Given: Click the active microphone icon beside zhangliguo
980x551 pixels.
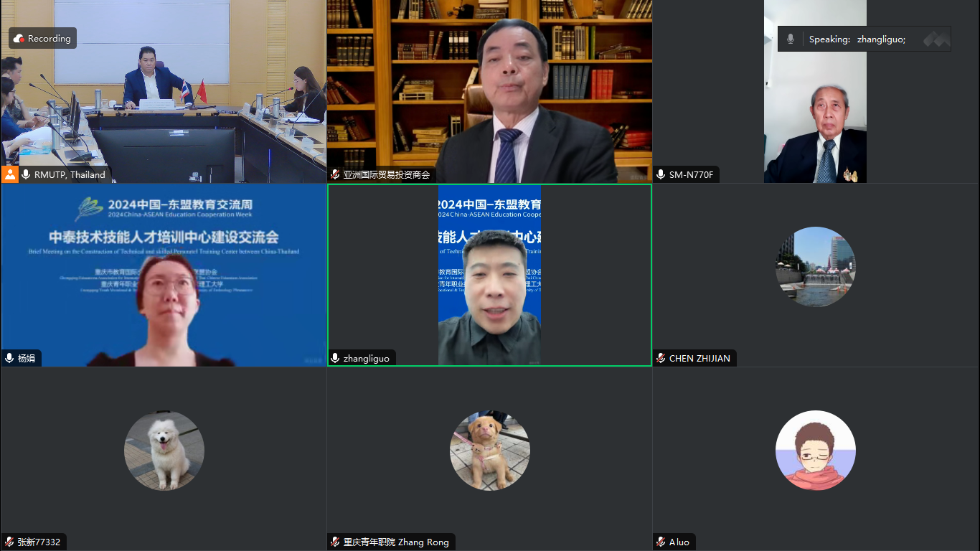Looking at the screenshot, I should pyautogui.click(x=335, y=358).
